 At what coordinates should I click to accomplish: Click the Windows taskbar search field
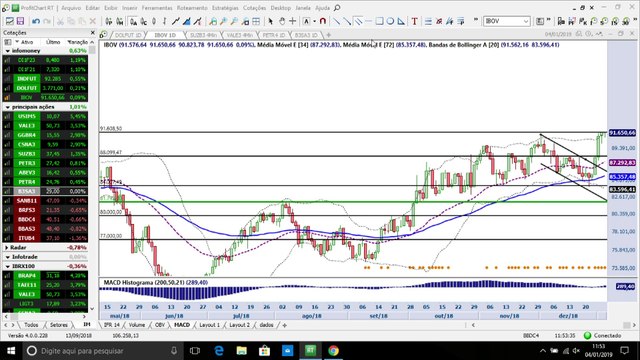[x=102, y=351]
